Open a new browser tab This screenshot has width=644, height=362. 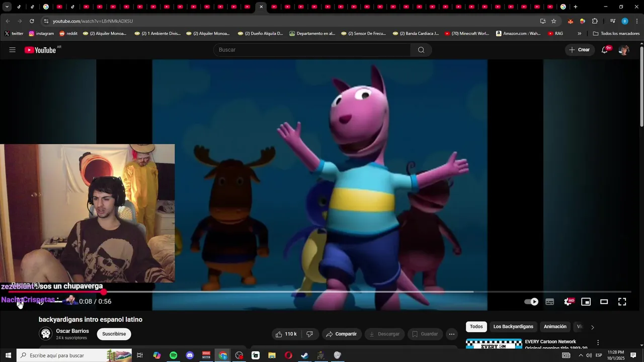(576, 7)
